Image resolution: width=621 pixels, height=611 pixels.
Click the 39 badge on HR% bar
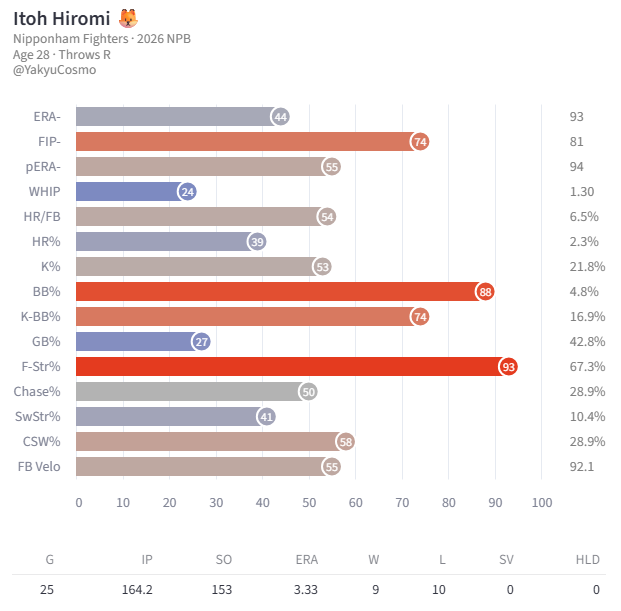pos(257,242)
